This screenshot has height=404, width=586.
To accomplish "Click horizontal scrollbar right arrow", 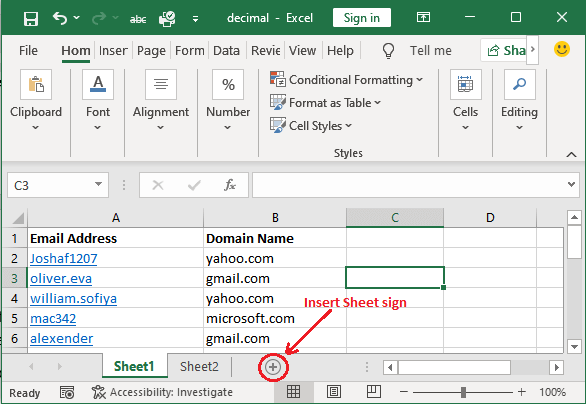I will coord(556,367).
